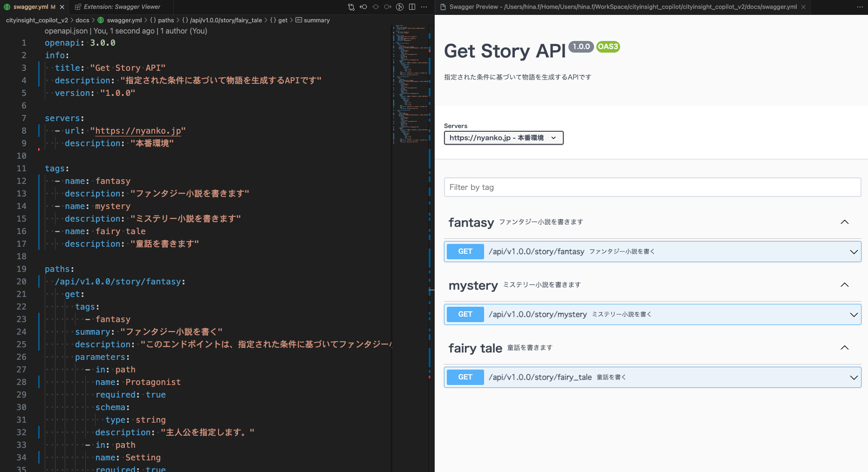This screenshot has height=472, width=868.
Task: Click the swagger.yml file icon in the breadcrumb
Action: point(101,20)
